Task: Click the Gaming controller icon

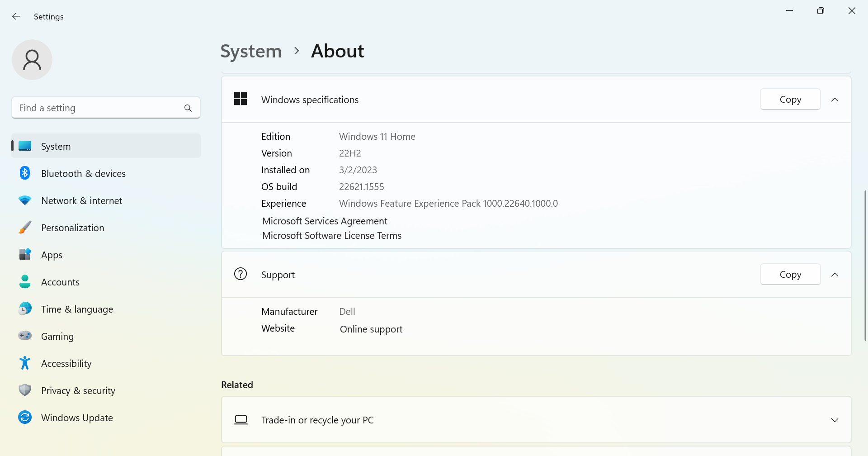Action: click(x=25, y=336)
